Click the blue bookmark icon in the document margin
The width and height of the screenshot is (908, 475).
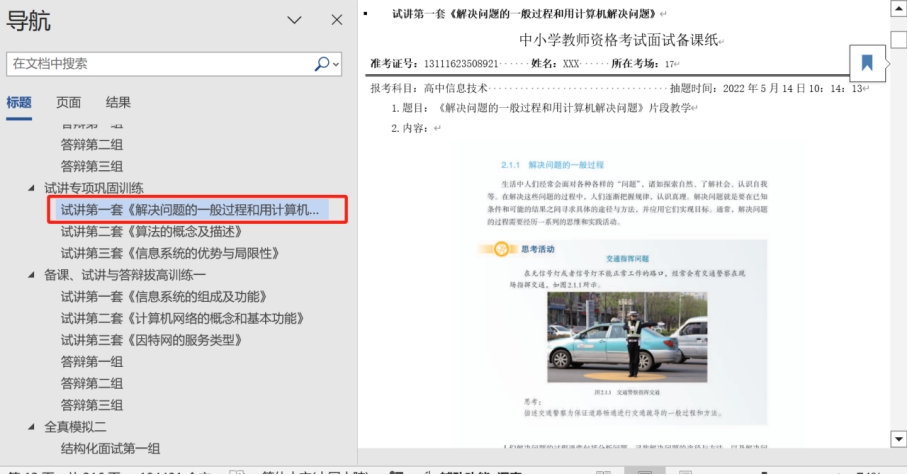click(866, 63)
